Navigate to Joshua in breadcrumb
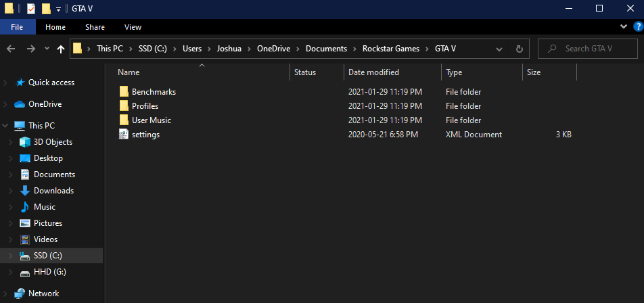The image size is (644, 303). 229,49
